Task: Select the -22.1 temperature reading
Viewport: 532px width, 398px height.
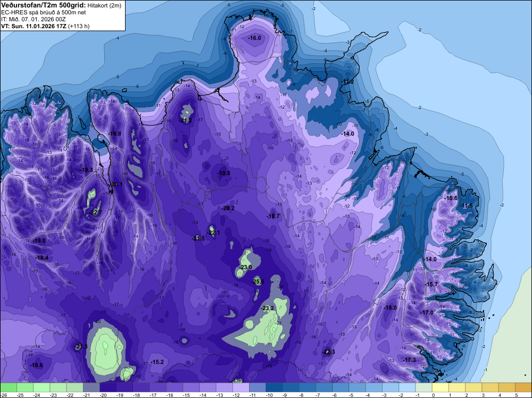Action: pos(213,233)
